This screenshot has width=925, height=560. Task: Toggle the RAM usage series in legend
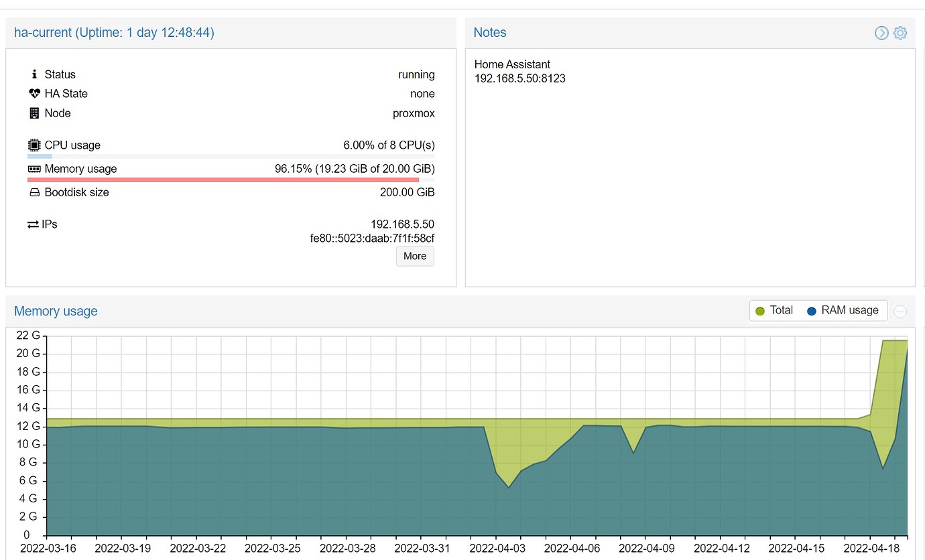pos(843,311)
